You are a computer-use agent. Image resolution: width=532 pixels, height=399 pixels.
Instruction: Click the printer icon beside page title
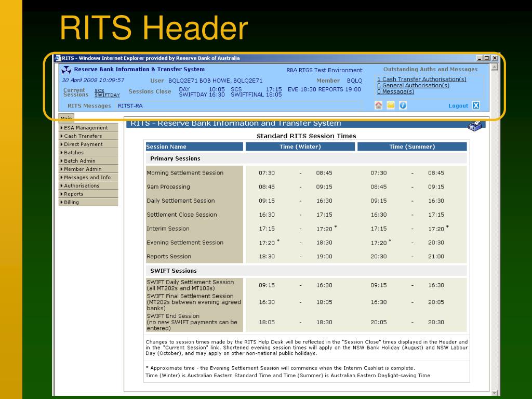point(475,126)
